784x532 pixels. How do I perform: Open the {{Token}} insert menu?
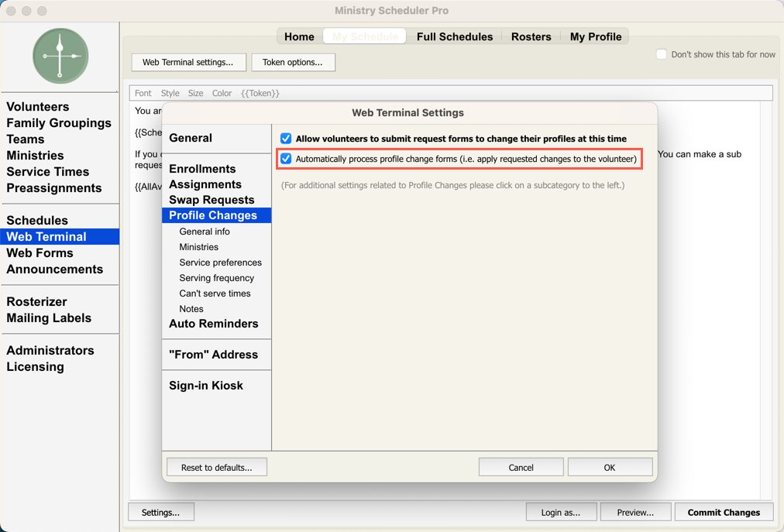pos(260,93)
